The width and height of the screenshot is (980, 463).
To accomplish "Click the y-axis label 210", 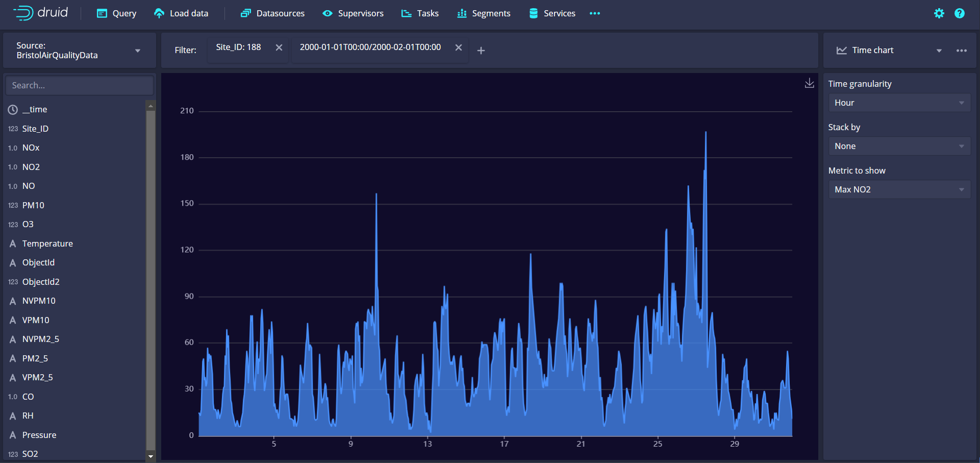I will coord(187,111).
